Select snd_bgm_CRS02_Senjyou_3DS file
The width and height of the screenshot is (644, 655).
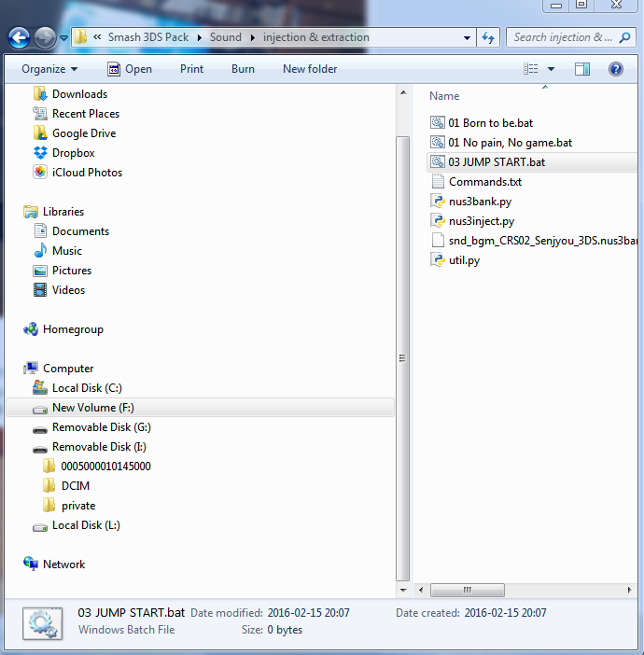point(534,241)
